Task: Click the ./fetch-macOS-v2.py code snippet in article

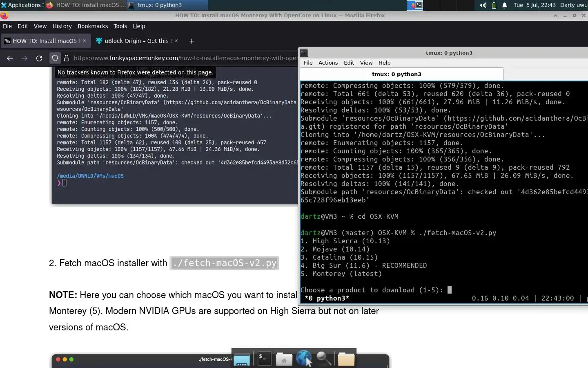Action: pyautogui.click(x=225, y=263)
